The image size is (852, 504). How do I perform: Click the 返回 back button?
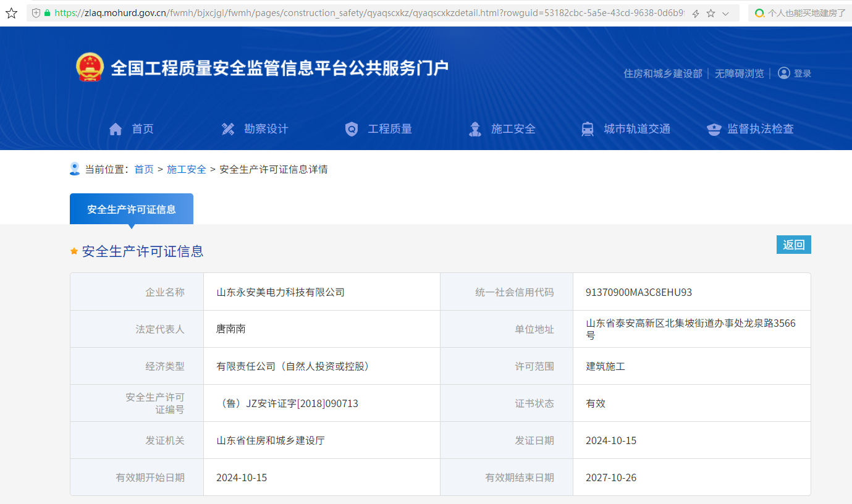[x=794, y=245]
